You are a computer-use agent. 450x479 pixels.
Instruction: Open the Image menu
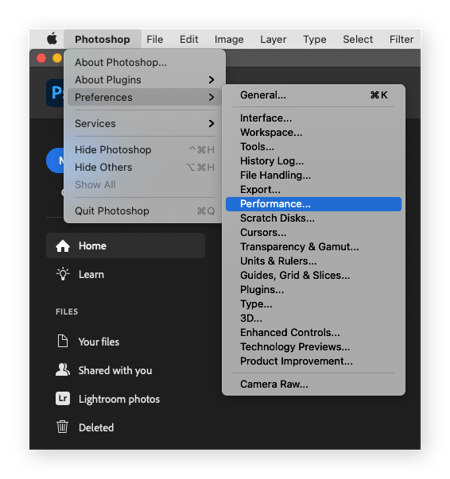point(229,39)
